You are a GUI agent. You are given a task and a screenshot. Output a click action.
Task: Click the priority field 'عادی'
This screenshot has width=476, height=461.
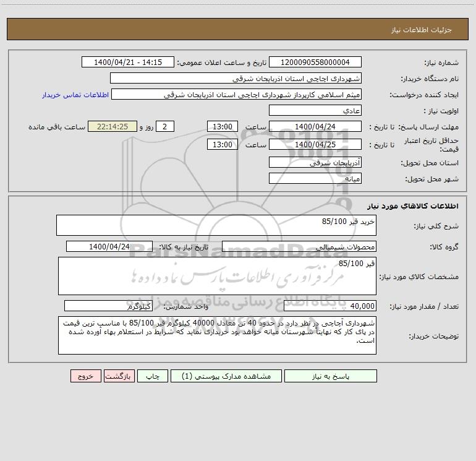tap(315, 110)
